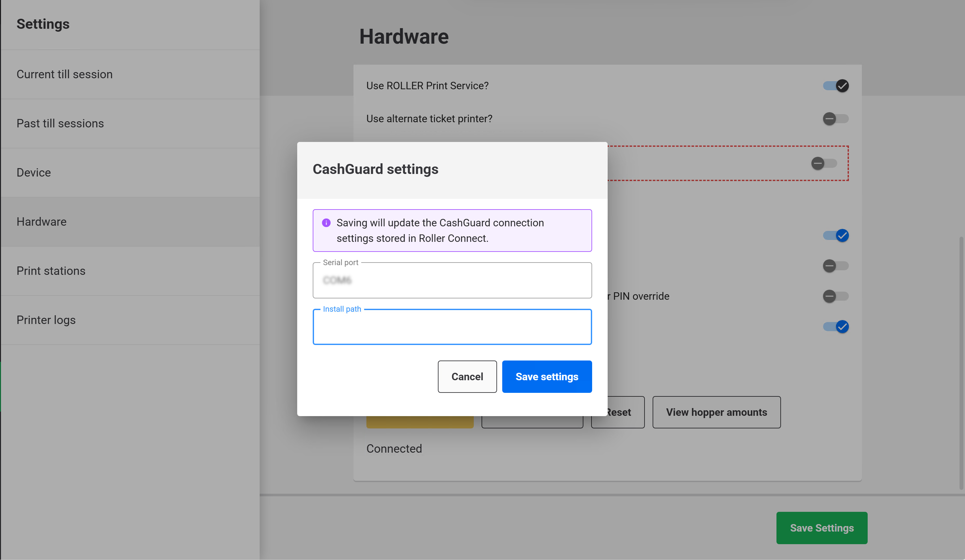Screen dimensions: 965x560
Task: Toggle the switch inside the red dashed box
Action: (x=824, y=164)
